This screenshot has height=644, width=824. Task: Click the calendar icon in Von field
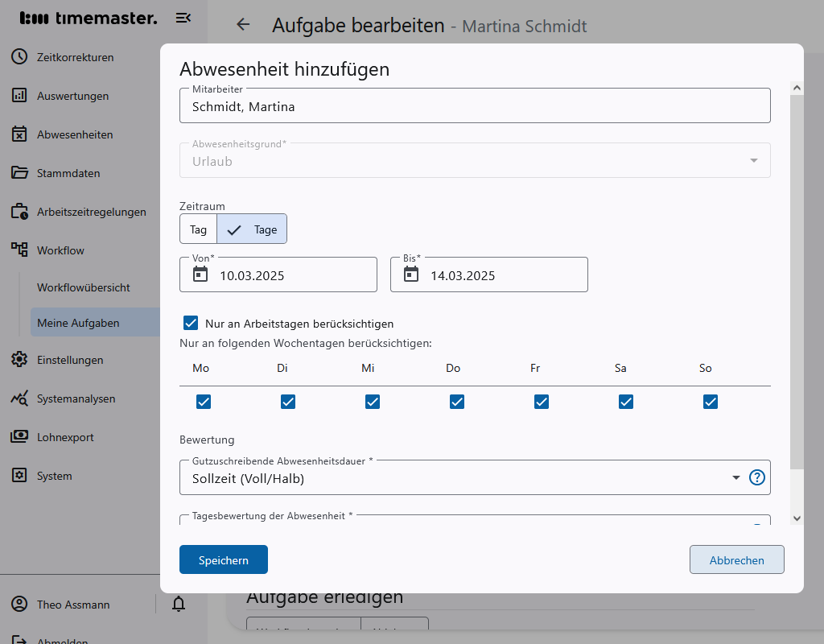tap(200, 275)
